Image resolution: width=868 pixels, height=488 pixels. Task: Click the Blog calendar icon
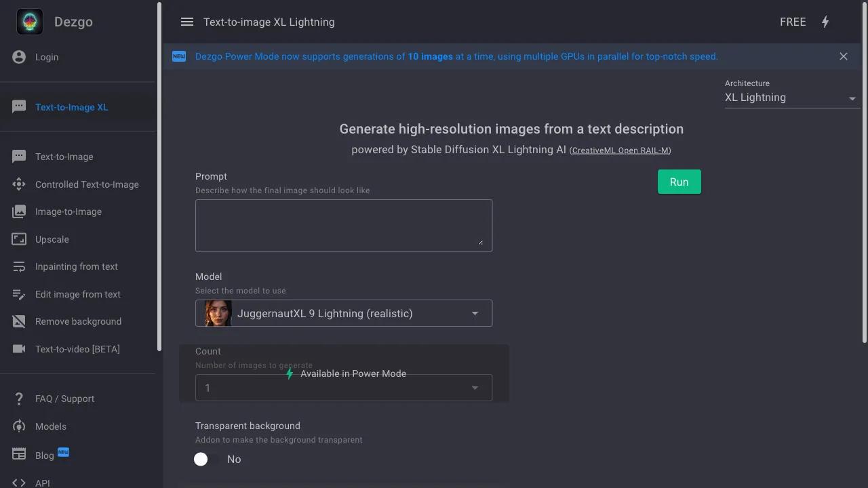click(x=19, y=453)
